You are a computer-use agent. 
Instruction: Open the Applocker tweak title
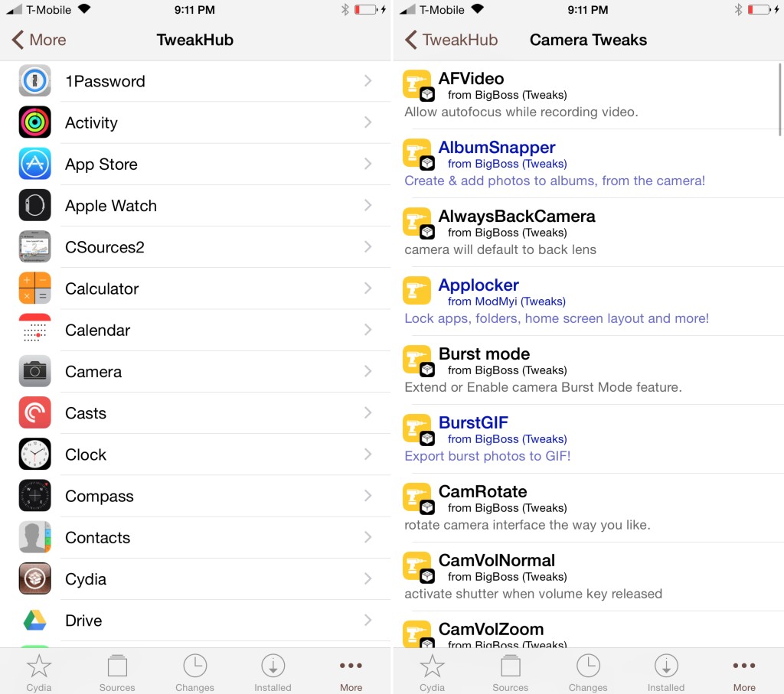coord(479,285)
